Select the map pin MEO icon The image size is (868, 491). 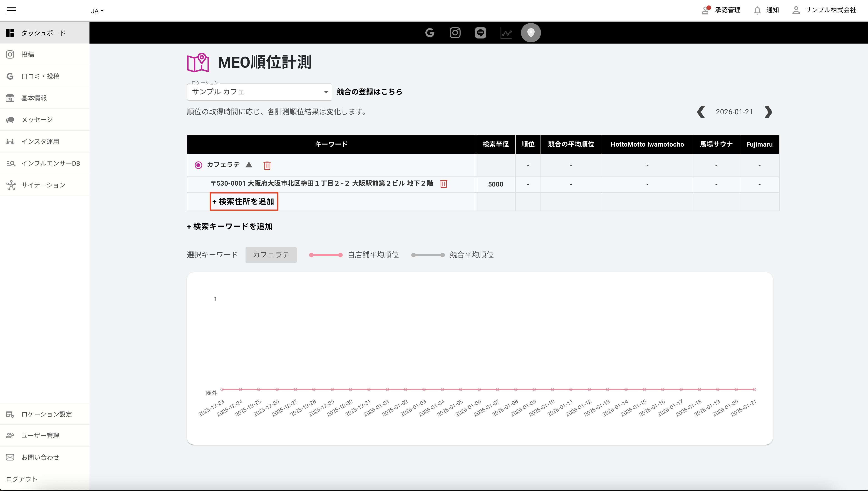(x=531, y=33)
